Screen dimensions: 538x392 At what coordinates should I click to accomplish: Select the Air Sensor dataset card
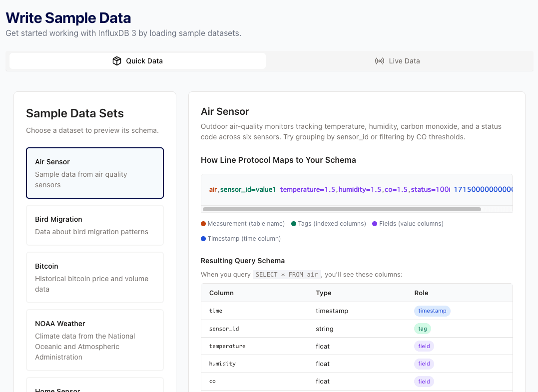tap(95, 173)
